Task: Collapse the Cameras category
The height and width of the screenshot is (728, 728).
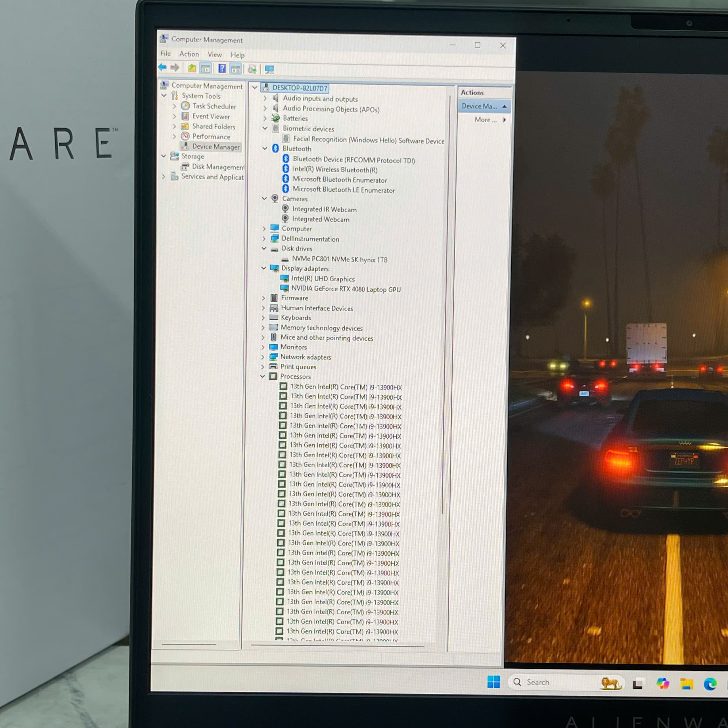Action: point(265,198)
